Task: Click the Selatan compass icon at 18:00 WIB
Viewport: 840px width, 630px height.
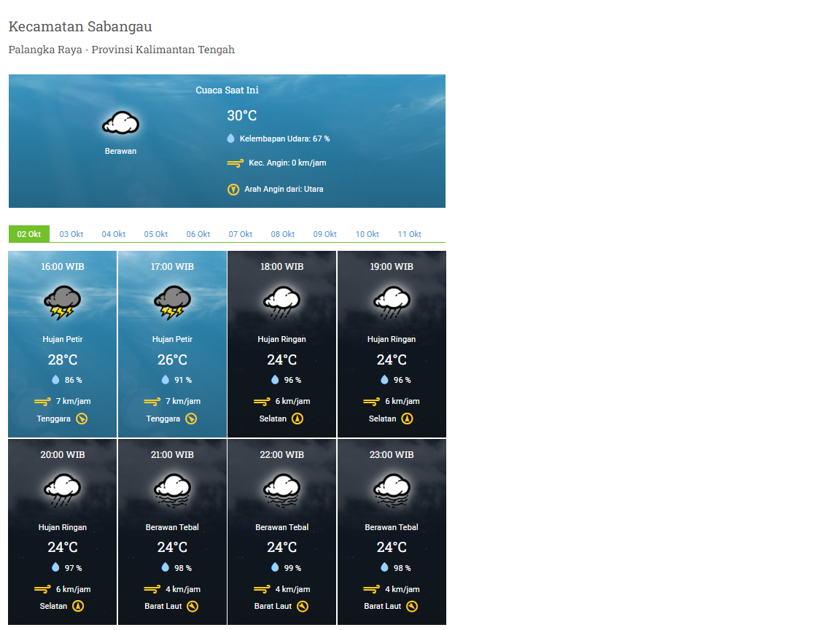Action: click(x=297, y=419)
